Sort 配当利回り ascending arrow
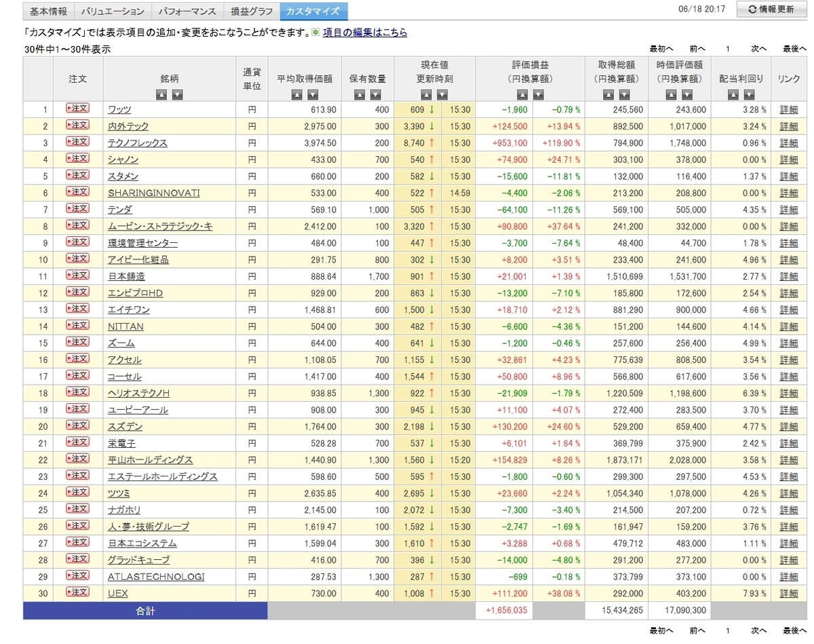814x644 pixels. point(733,95)
